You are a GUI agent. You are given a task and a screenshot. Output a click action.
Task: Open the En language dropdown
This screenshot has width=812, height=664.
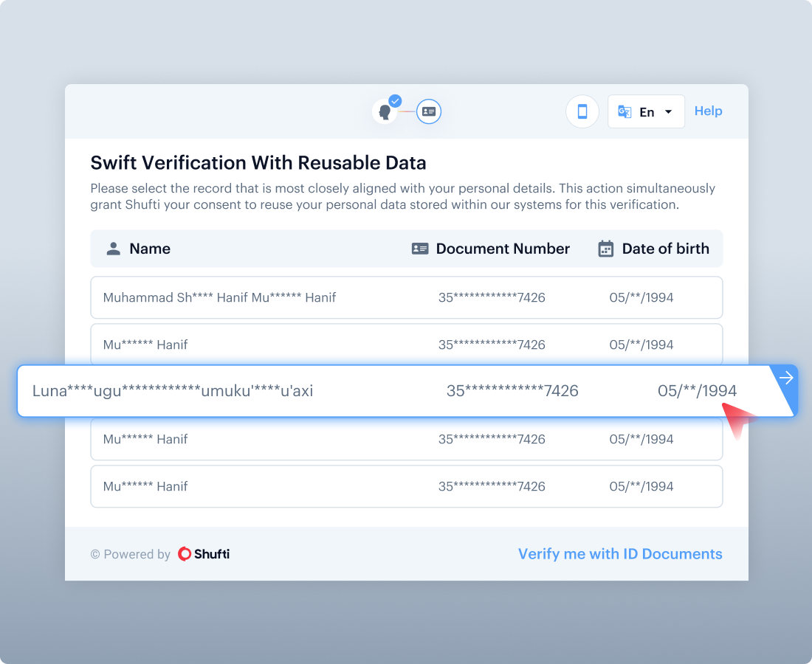pos(646,112)
